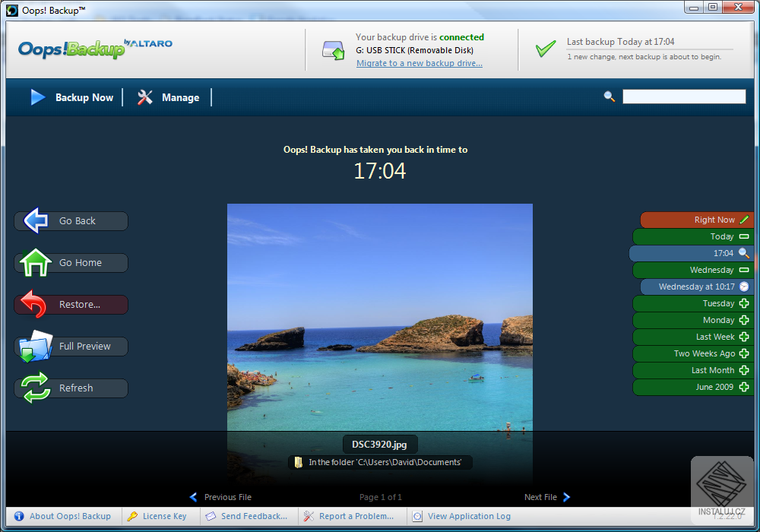The image size is (760, 532).
Task: Open Send Feedback option
Action: [254, 516]
